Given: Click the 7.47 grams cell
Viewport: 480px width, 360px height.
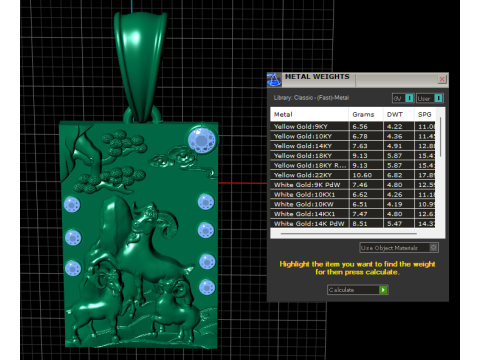Looking at the screenshot, I should pyautogui.click(x=366, y=214).
